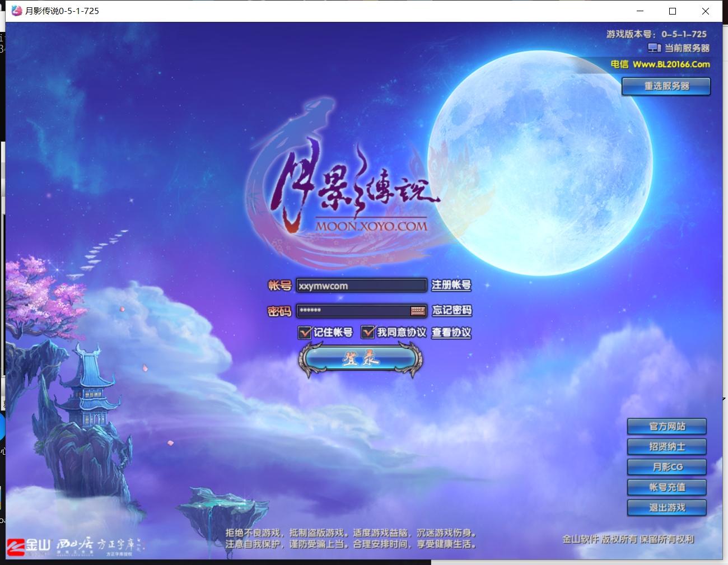The width and height of the screenshot is (728, 565).
Task: Click the 帐号充值 account recharge button
Action: point(667,487)
